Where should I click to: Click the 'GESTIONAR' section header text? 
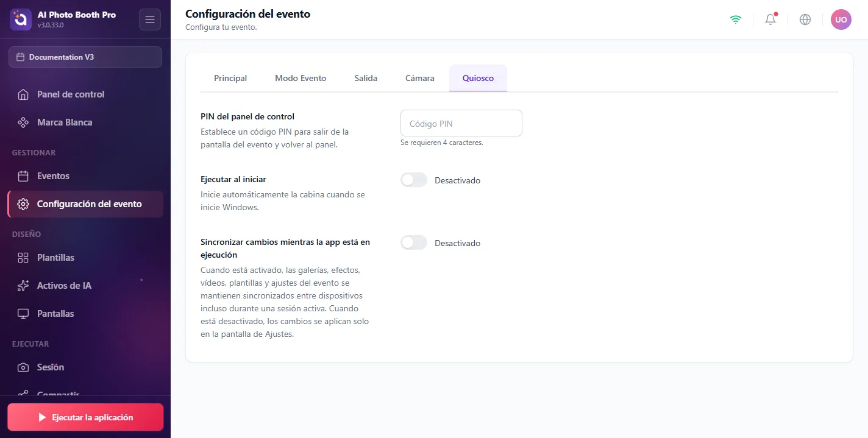[x=34, y=153]
